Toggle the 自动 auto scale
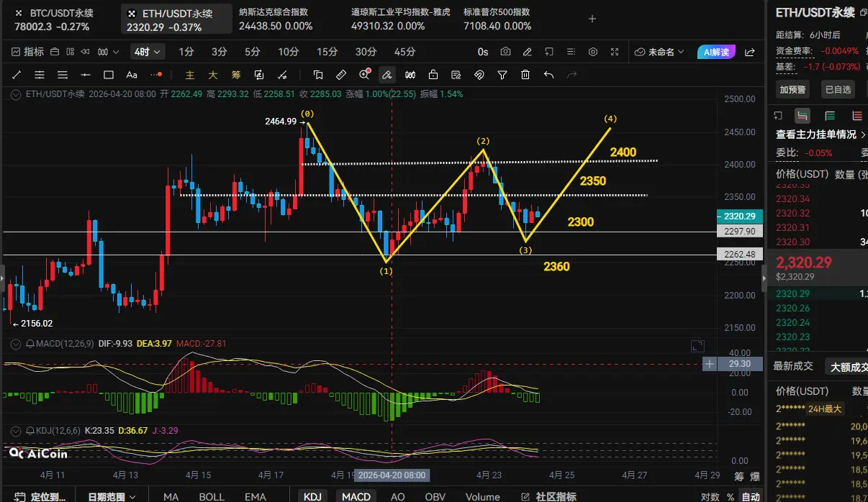The image size is (868, 502). coord(751,496)
